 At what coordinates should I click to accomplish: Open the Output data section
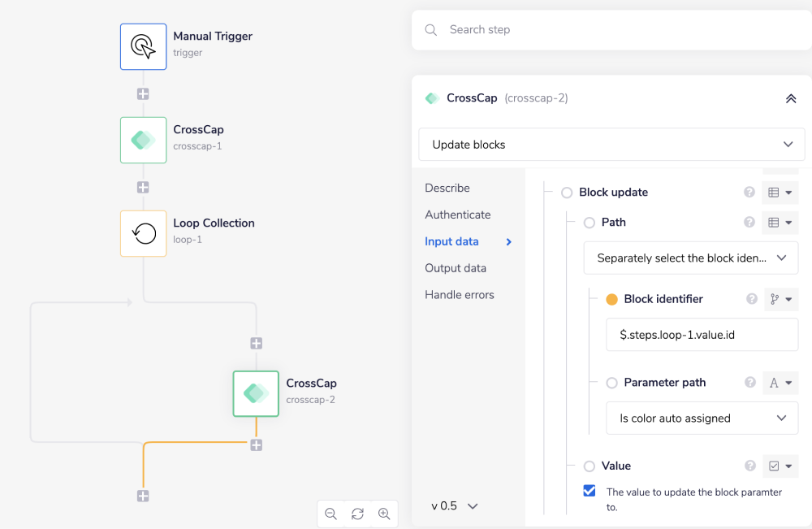456,268
